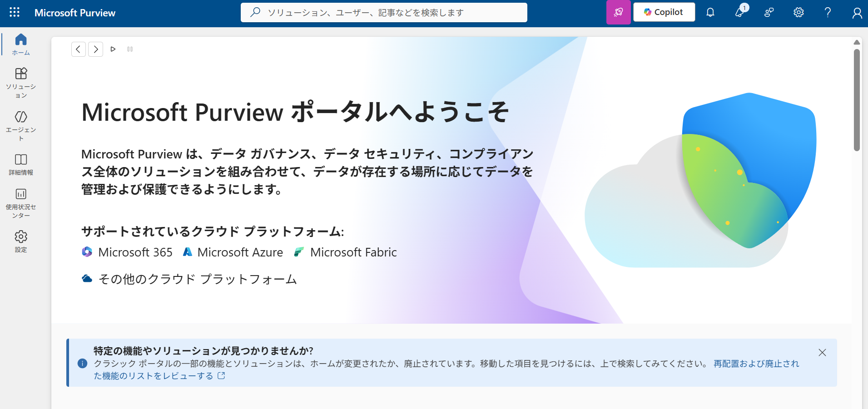Click the vertical scrollbar thumb
Viewport: 868px width, 409px height.
tap(857, 100)
